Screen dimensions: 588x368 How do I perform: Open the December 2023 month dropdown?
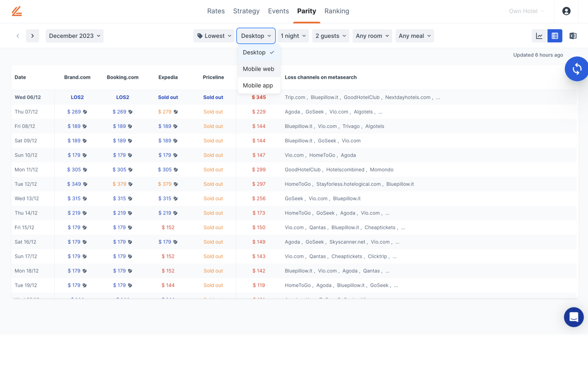pyautogui.click(x=75, y=36)
